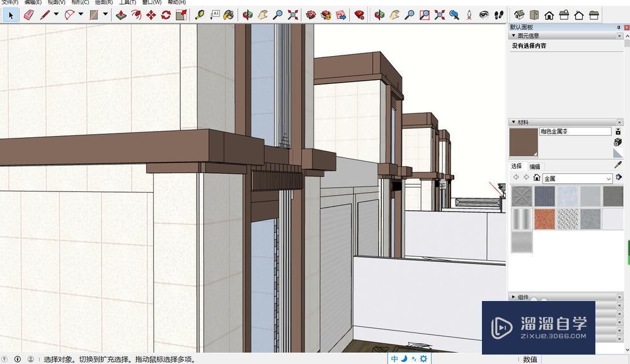Pick the Tape Measure tool
The height and width of the screenshot is (364, 630).
coord(199,15)
